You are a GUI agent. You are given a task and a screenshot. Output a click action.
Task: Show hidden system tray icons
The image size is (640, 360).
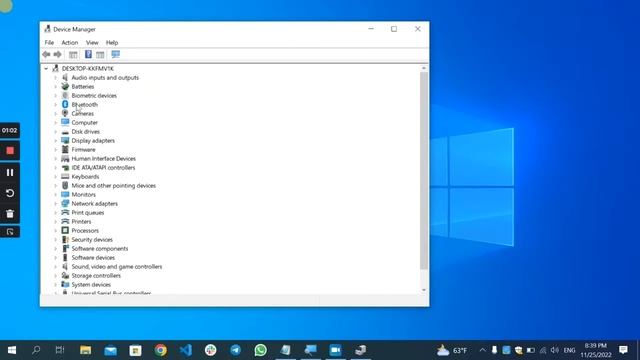click(x=482, y=350)
